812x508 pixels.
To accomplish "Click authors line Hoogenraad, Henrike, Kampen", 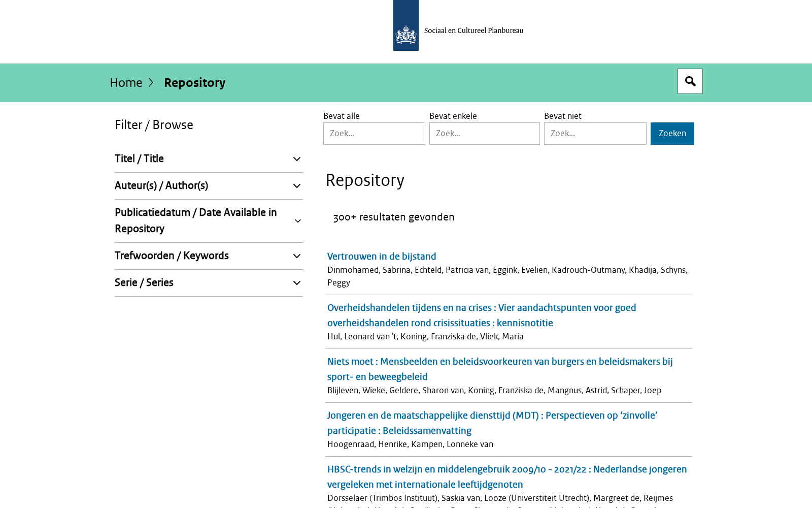I will coord(410,444).
